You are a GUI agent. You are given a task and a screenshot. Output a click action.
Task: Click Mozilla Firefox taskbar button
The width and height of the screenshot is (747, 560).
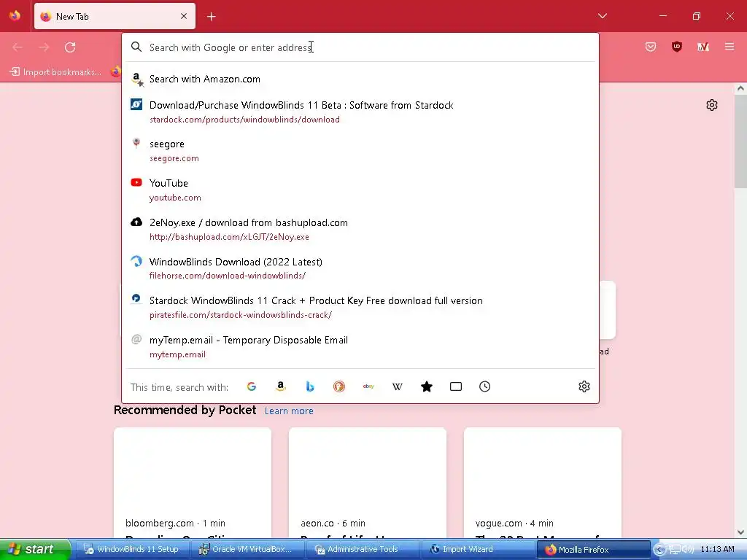(593, 550)
